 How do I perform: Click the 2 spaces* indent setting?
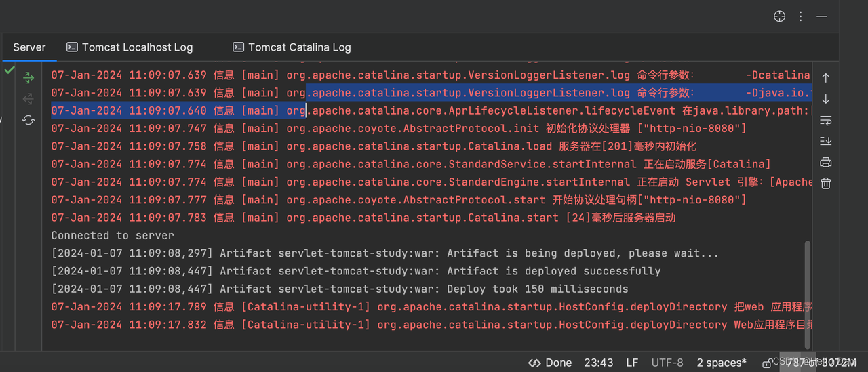(x=722, y=363)
